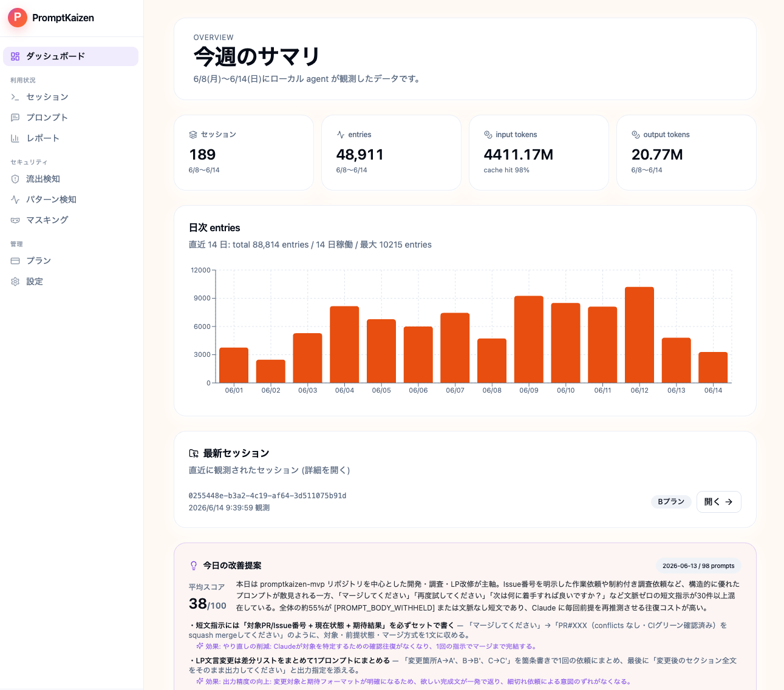Click the average score 38/100
The width and height of the screenshot is (784, 690).
click(x=208, y=604)
